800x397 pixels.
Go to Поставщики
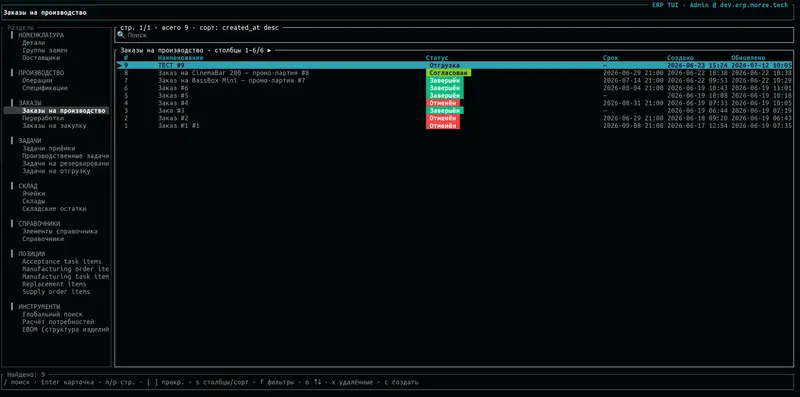(x=41, y=58)
